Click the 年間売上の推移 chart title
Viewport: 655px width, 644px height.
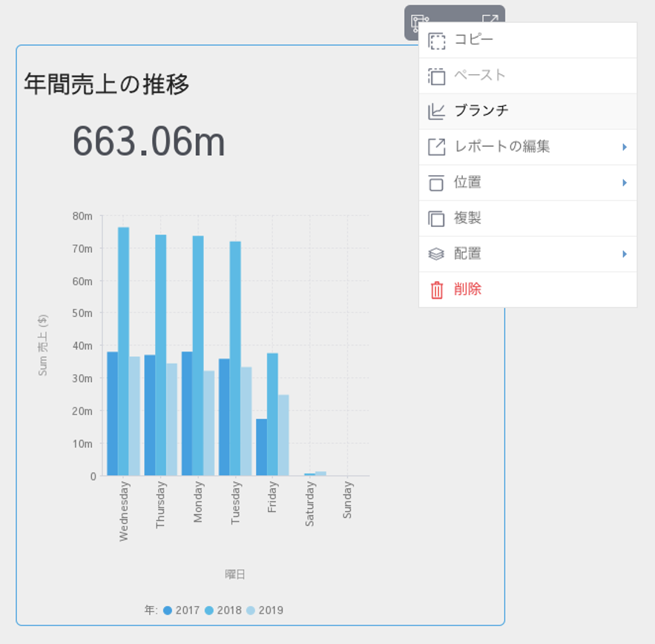coord(107,84)
